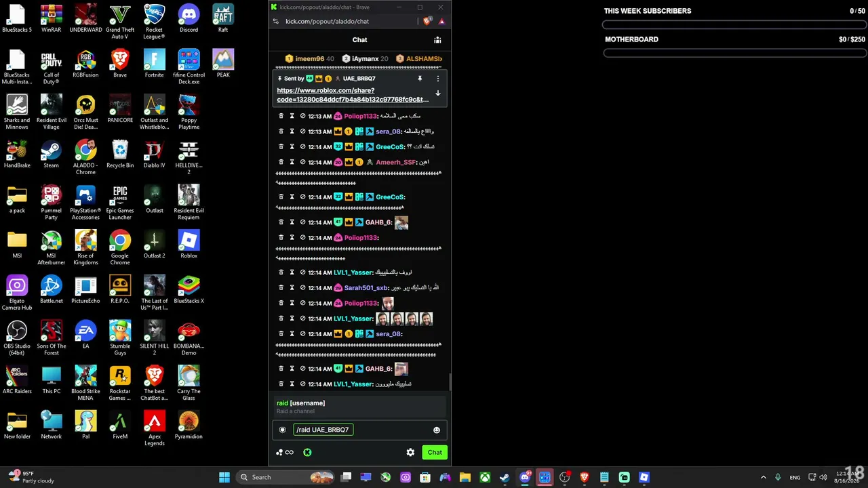This screenshot has height=488, width=868.
Task: Open Sarah501_sxb's user card
Action: (366, 288)
